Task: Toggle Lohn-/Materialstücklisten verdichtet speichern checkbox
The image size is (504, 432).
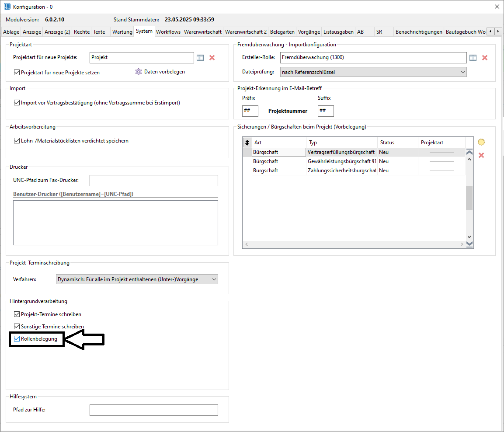Action: [x=17, y=140]
